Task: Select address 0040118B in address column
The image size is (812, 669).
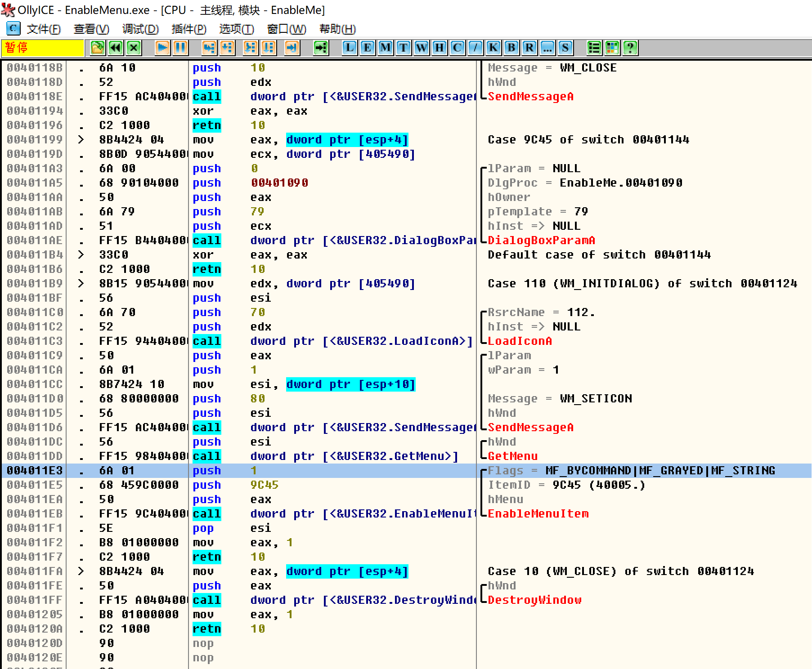Action: tap(35, 68)
